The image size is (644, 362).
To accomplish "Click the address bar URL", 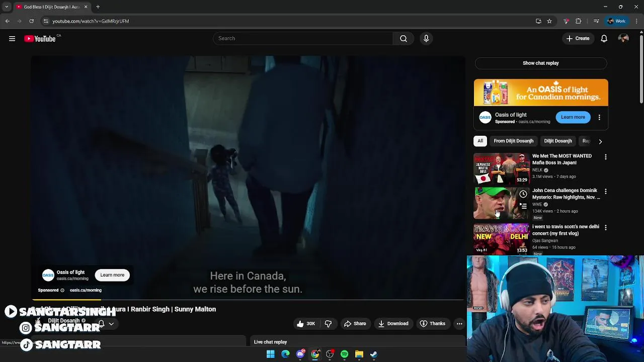I will pos(91,21).
